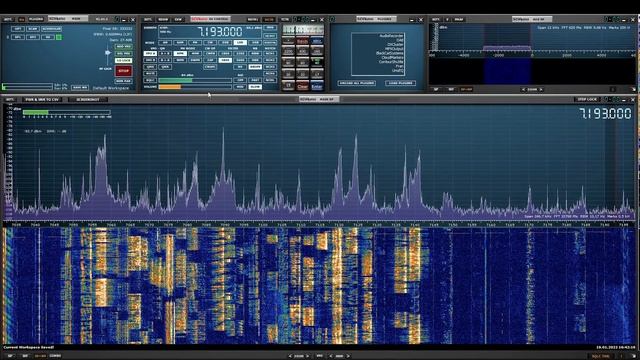Select SAM demodulation mode
The image size is (640, 360).
(180, 42)
